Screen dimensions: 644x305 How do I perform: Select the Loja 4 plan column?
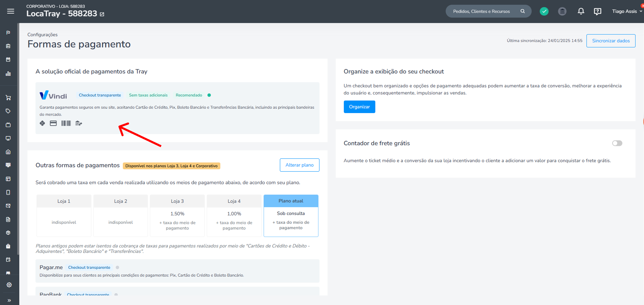(234, 216)
